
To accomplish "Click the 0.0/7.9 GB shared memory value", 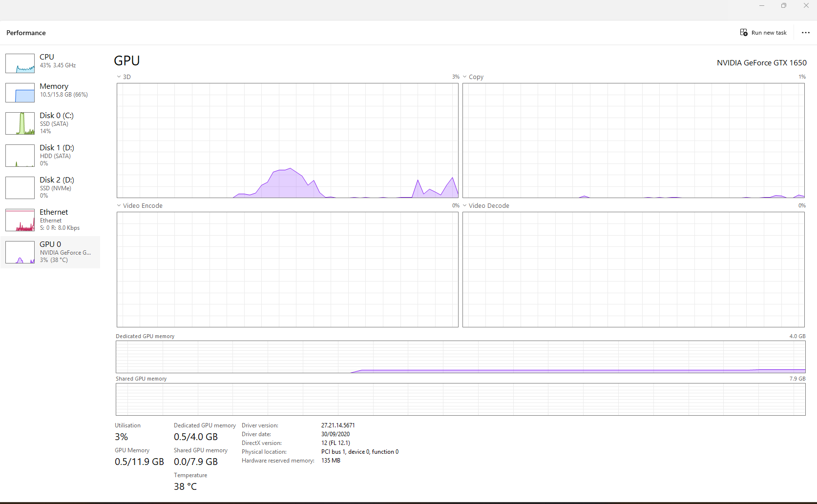I will 196,462.
